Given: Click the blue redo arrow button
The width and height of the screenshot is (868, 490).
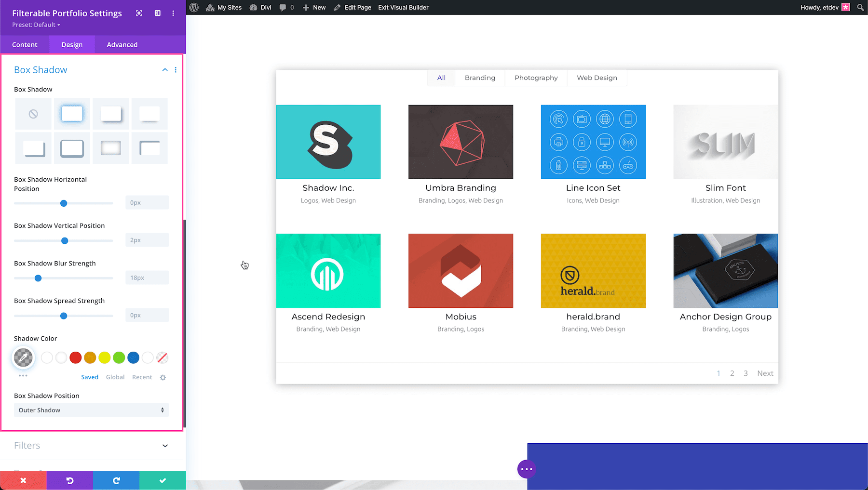Looking at the screenshot, I should 116,480.
